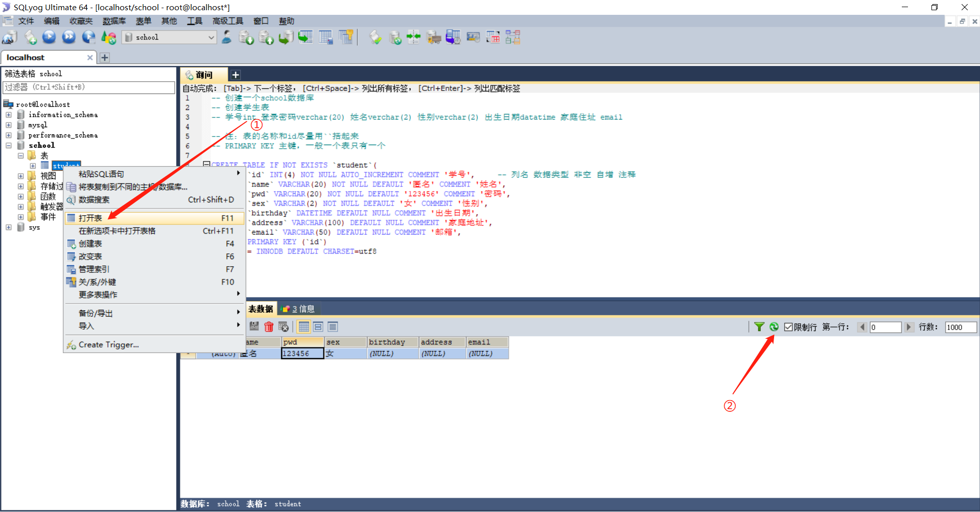Select 管理索引 in the context menu
This screenshot has width=980, height=512.
(x=155, y=269)
